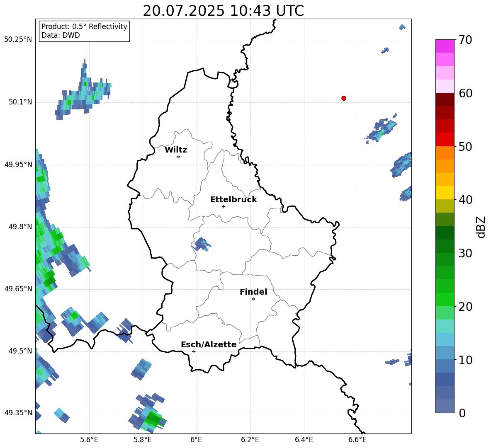Click the Ettelbruck city label
The image size is (491, 448).
233,200
